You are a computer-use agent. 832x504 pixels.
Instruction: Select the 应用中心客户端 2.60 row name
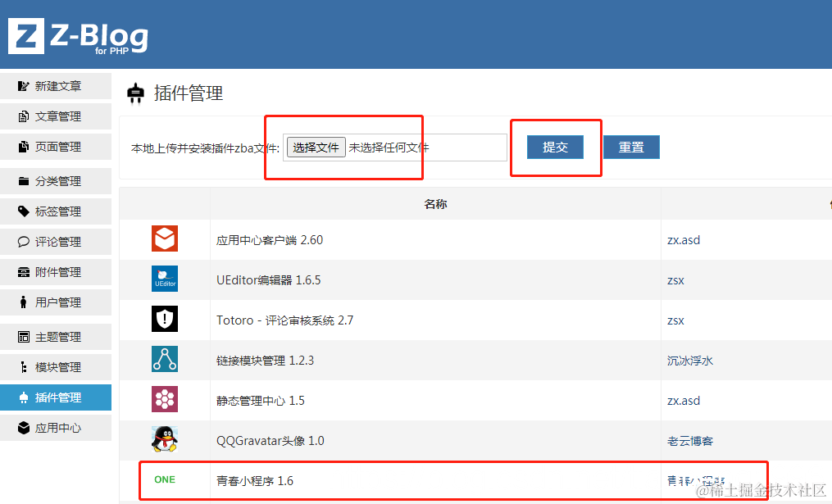(270, 240)
